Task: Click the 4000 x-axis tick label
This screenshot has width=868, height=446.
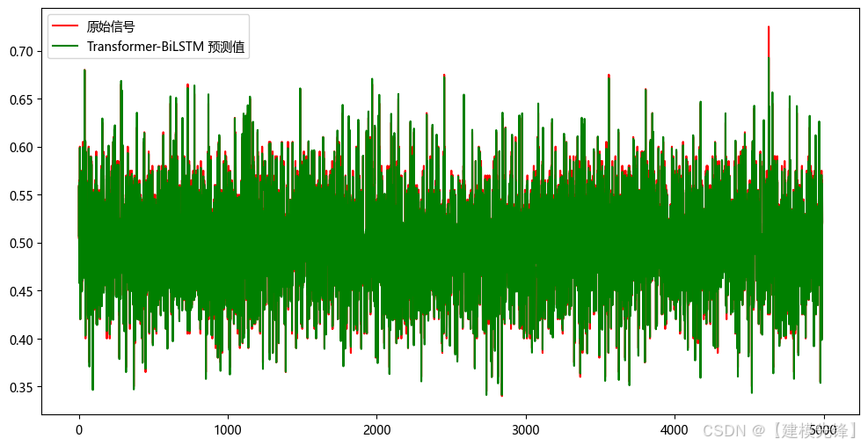Action: pos(675,429)
